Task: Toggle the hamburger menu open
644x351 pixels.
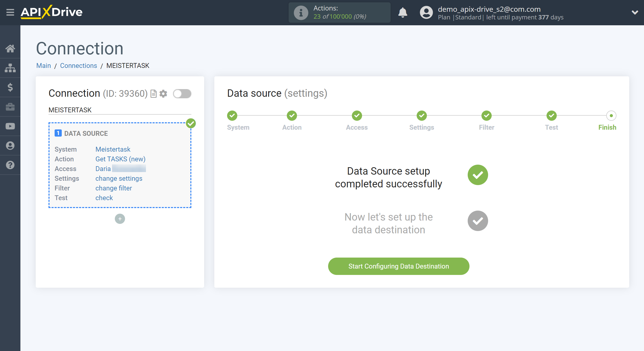Action: [x=9, y=12]
